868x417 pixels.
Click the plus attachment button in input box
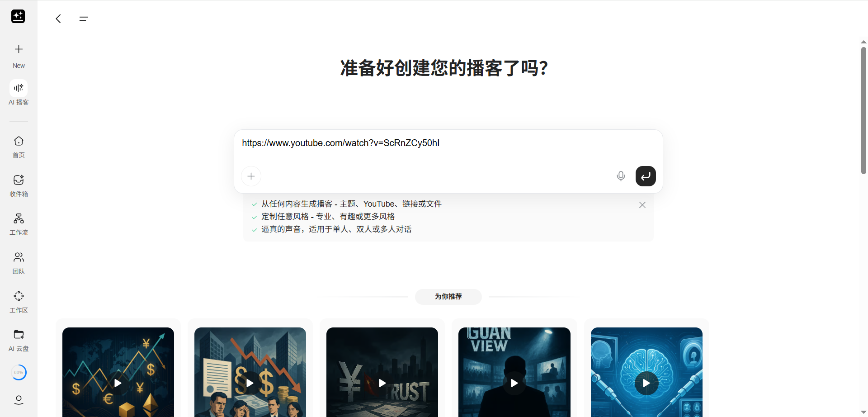[251, 176]
